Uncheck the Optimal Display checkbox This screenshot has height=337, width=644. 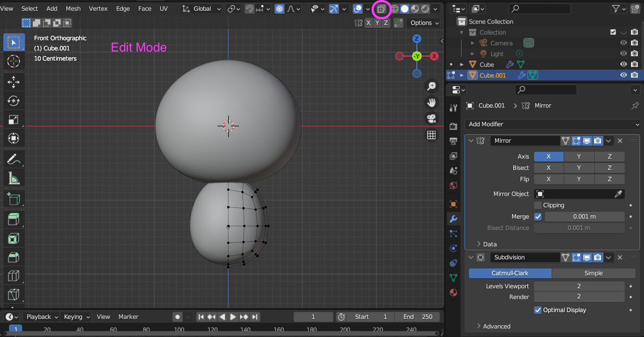point(538,310)
